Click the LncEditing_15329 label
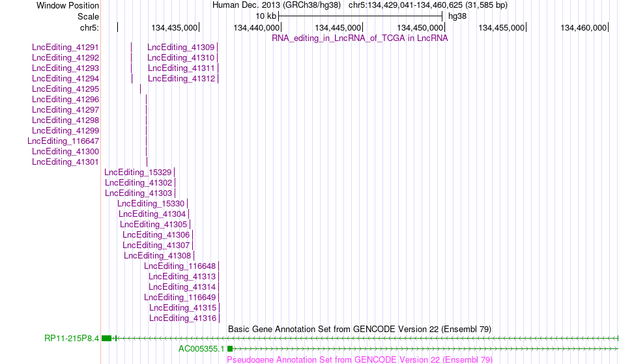 coord(137,173)
